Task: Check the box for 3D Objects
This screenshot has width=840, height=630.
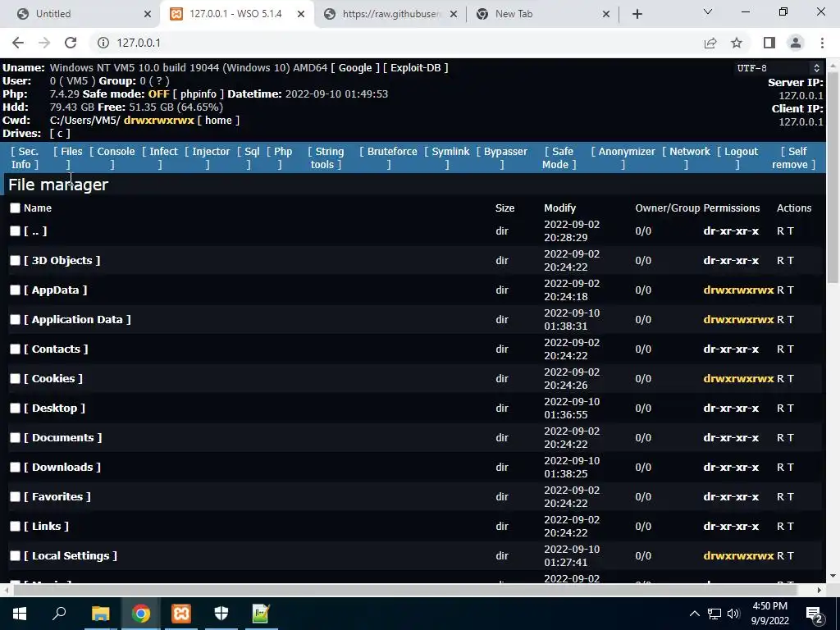Action: point(15,260)
